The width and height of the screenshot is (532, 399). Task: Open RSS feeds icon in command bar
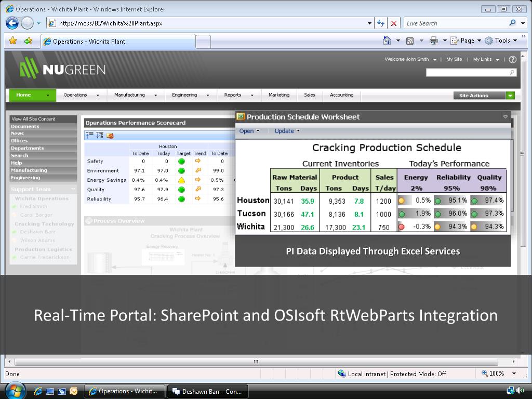(410, 41)
